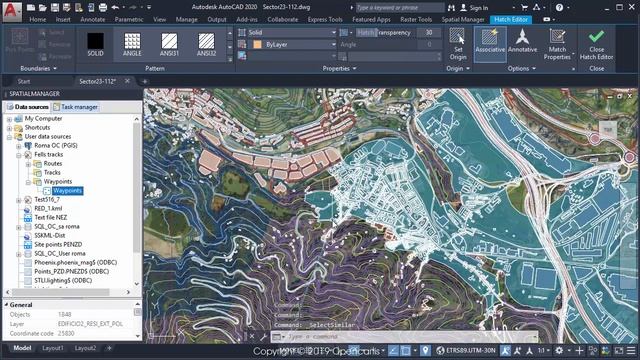Click the workspace switching gear icon
The width and height of the screenshot is (640, 360).
pyautogui.click(x=559, y=350)
